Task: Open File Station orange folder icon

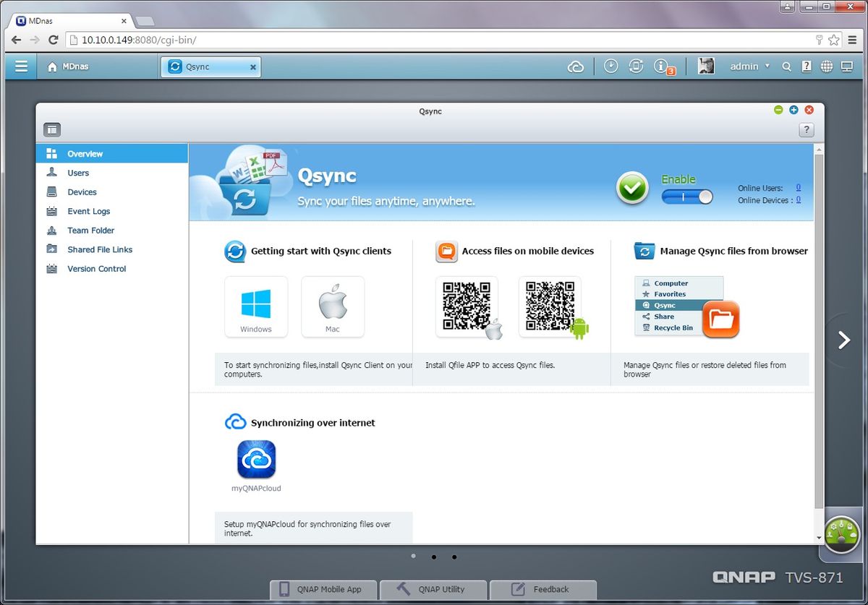Action: coord(720,319)
